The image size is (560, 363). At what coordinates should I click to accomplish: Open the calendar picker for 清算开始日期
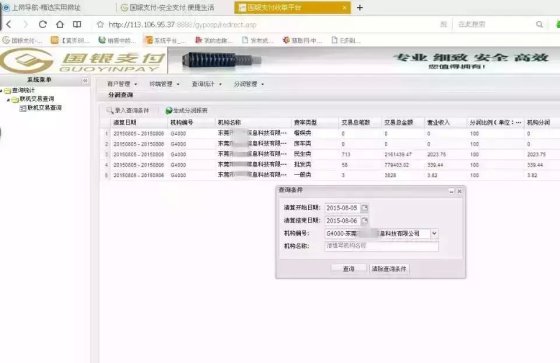pos(364,208)
